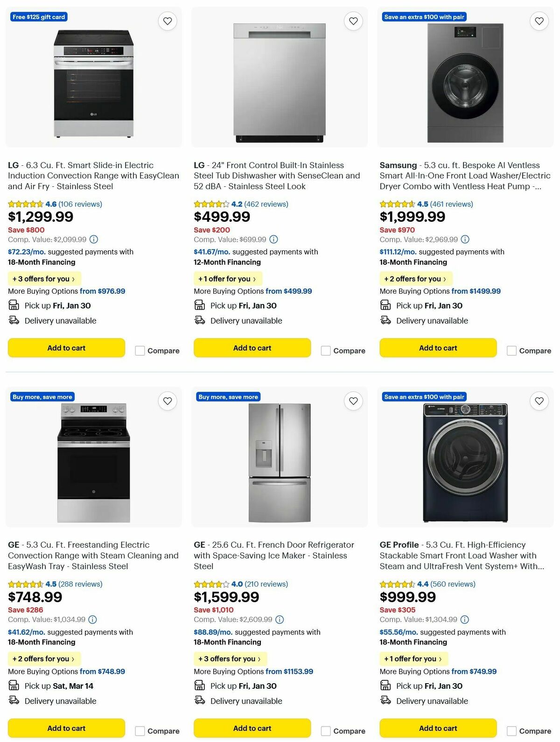
Task: Check the Compare box for the LG dishwasher
Action: (x=325, y=350)
